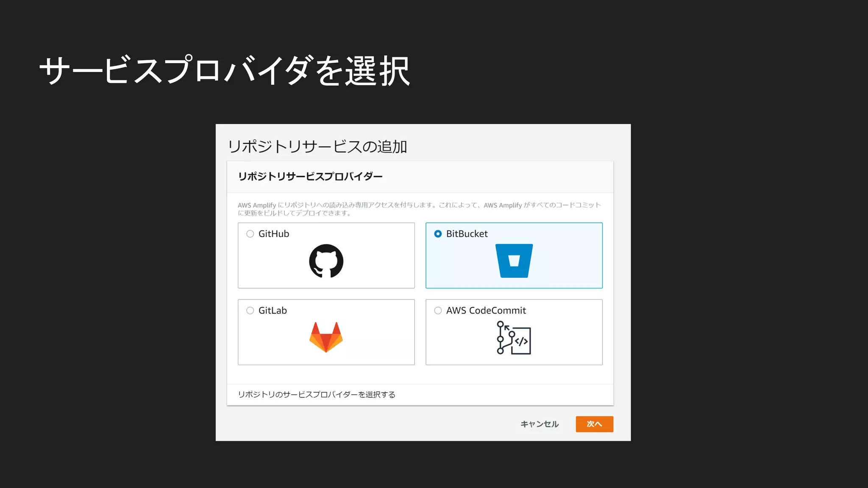The image size is (868, 488).
Task: Click the AWS CodeCommit label text
Action: [x=486, y=311]
